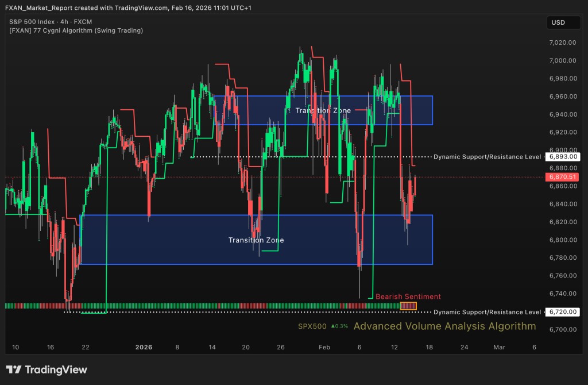This screenshot has height=385, width=588.
Task: Select the lower Transition Zone rectangle label
Action: (x=256, y=240)
